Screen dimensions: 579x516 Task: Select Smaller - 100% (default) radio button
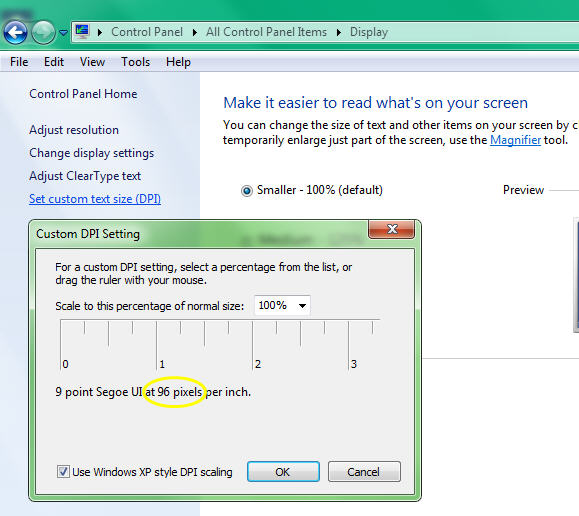247,191
